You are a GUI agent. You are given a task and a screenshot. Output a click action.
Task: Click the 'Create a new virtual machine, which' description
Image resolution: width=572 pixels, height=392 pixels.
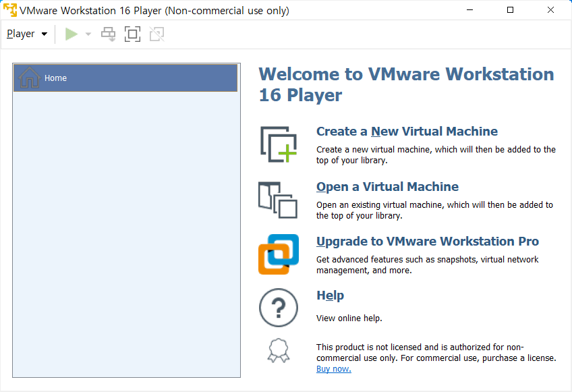pyautogui.click(x=436, y=155)
